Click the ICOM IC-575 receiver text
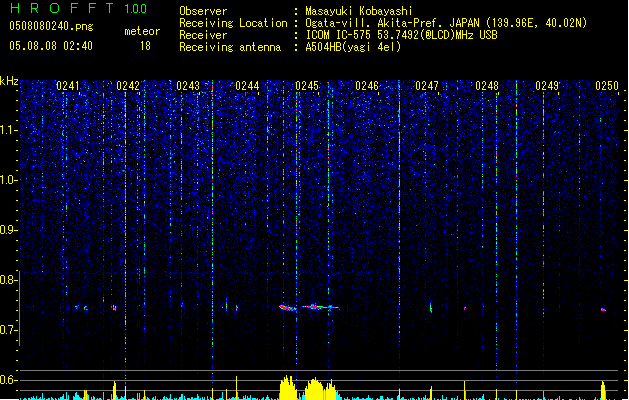The image size is (629, 400). [401, 35]
